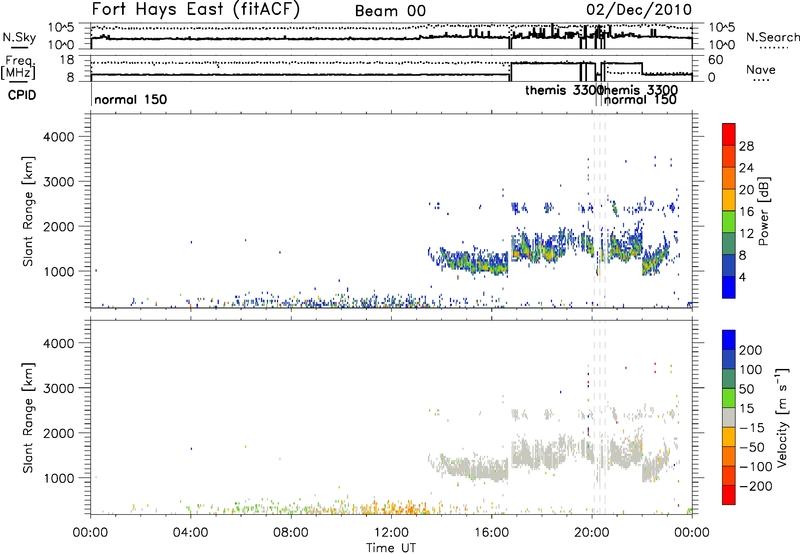The height and width of the screenshot is (554, 800).
Task: Click the gray -15 to 15 velocity swatch
Action: click(729, 417)
